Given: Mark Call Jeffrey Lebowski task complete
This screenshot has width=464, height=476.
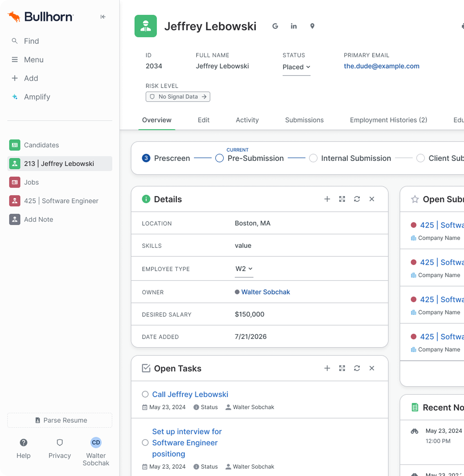Looking at the screenshot, I should [145, 394].
